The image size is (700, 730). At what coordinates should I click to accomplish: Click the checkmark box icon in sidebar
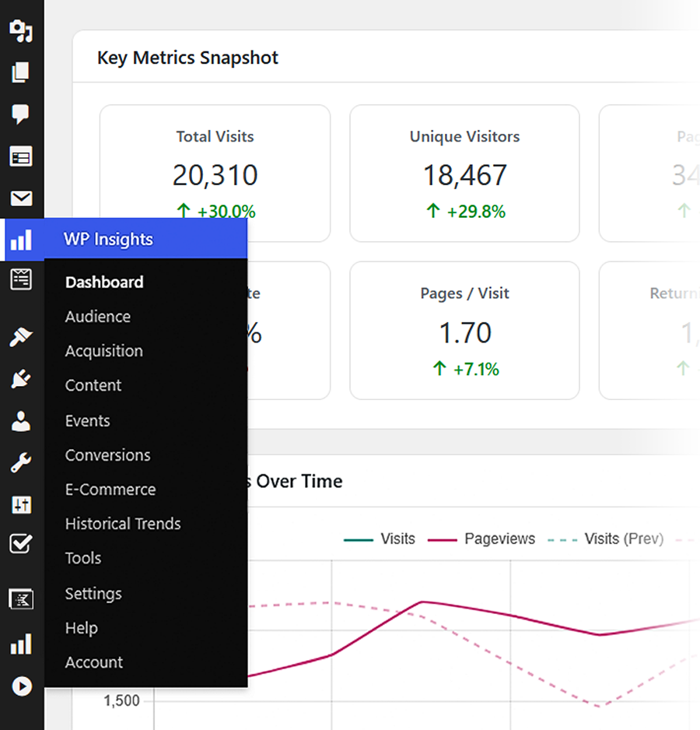21,543
